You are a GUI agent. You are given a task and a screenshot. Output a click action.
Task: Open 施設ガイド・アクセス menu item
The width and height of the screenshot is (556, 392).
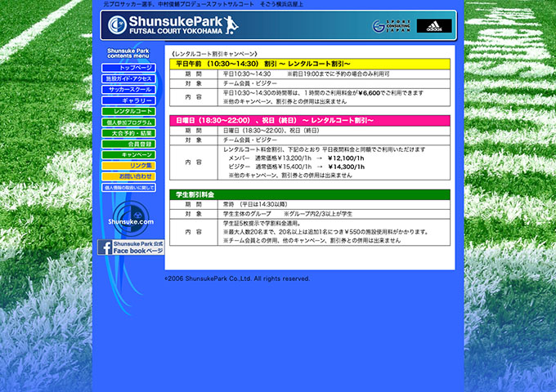click(x=128, y=78)
